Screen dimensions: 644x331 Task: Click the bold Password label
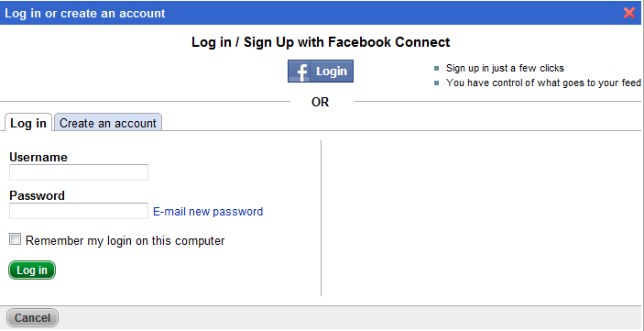[x=37, y=195]
